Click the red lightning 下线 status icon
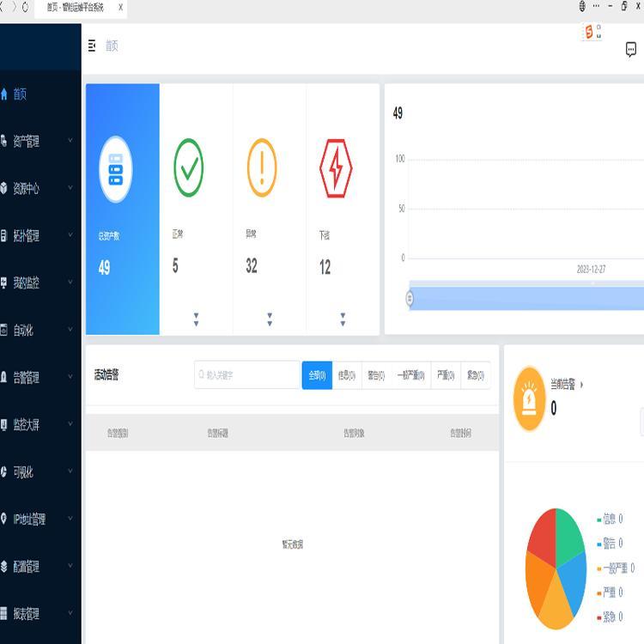Viewport: 644px width, 644px height. 335,168
